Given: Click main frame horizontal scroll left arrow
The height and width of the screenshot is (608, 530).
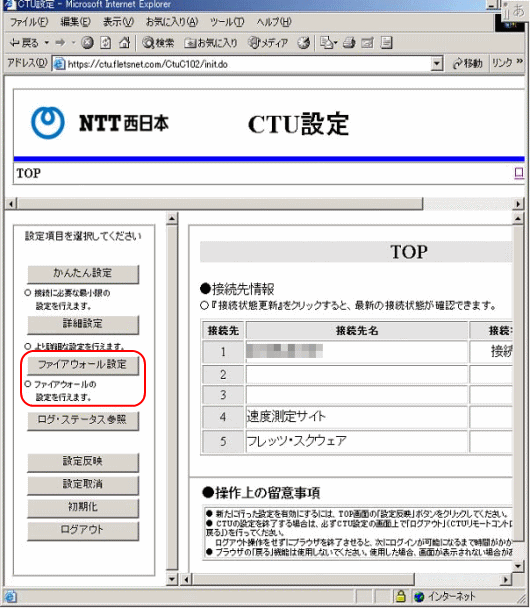Looking at the screenshot, I should pos(186,580).
